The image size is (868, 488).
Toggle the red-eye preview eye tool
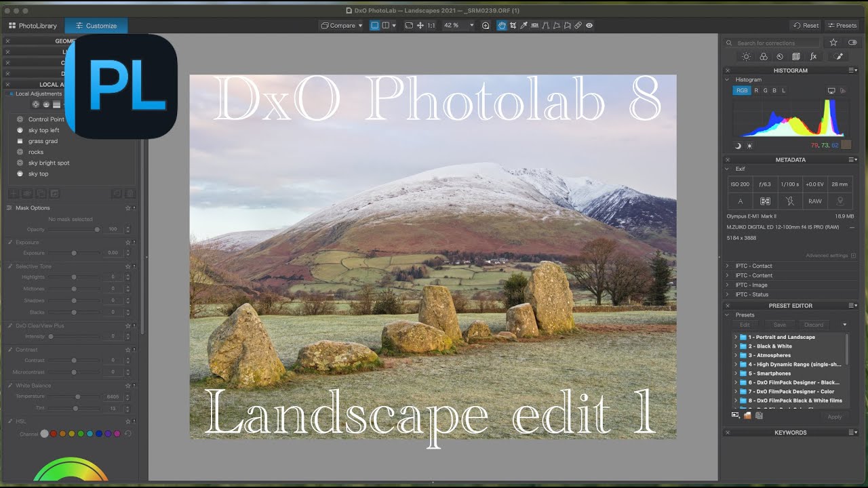point(589,25)
